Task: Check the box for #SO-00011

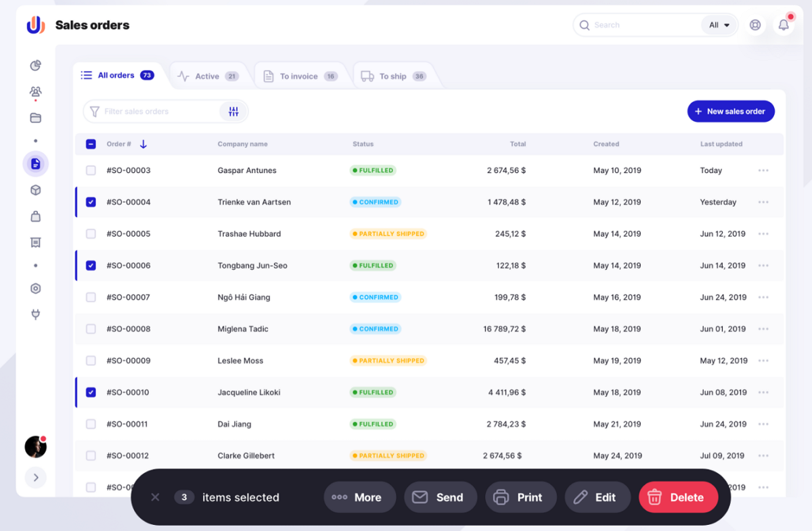Action: coord(91,424)
